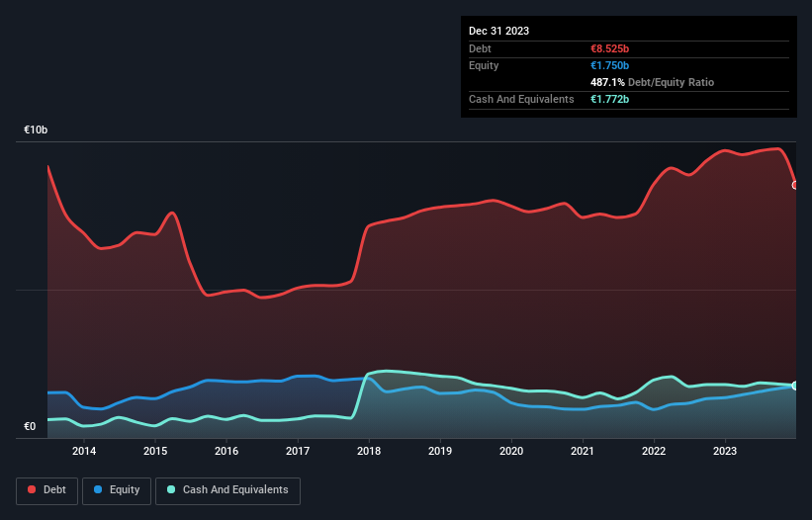This screenshot has width=812, height=520.
Task: Toggle the Debt series legend button
Action: (x=47, y=490)
